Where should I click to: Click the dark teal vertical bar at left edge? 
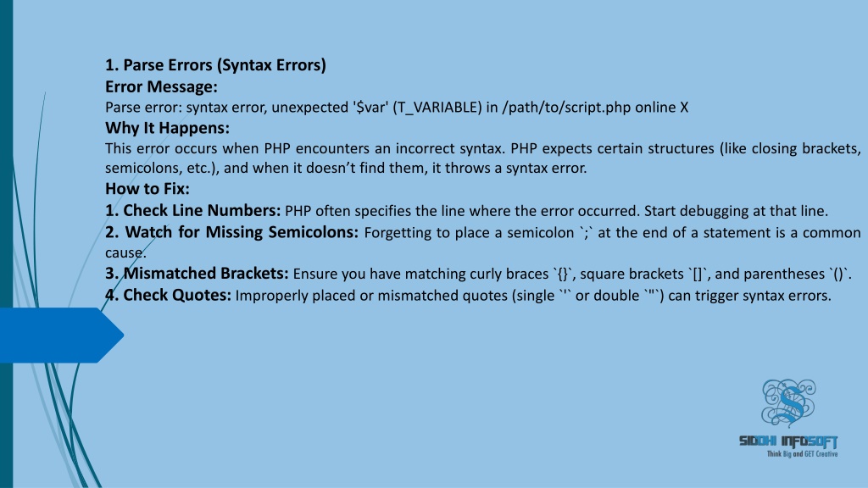point(6,244)
